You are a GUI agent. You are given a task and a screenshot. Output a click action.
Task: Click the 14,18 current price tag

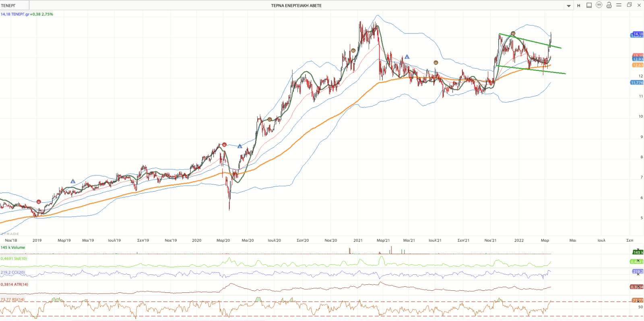[638, 34]
